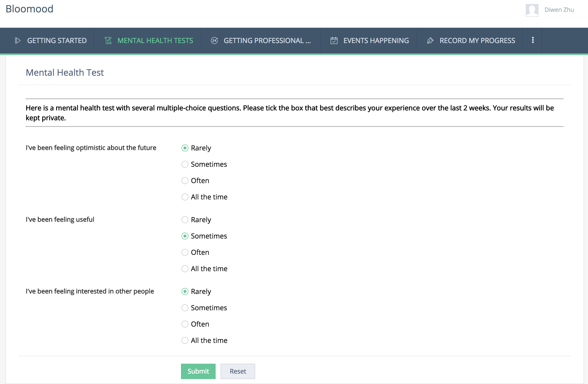The width and height of the screenshot is (588, 384).
Task: Open the Getting Professional tab
Action: (x=267, y=41)
